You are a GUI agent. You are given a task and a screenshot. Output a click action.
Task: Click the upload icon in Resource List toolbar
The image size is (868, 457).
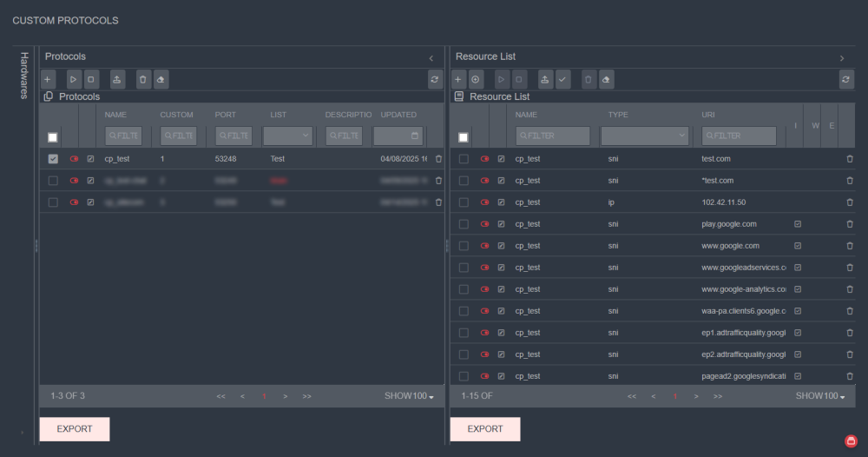pyautogui.click(x=545, y=79)
